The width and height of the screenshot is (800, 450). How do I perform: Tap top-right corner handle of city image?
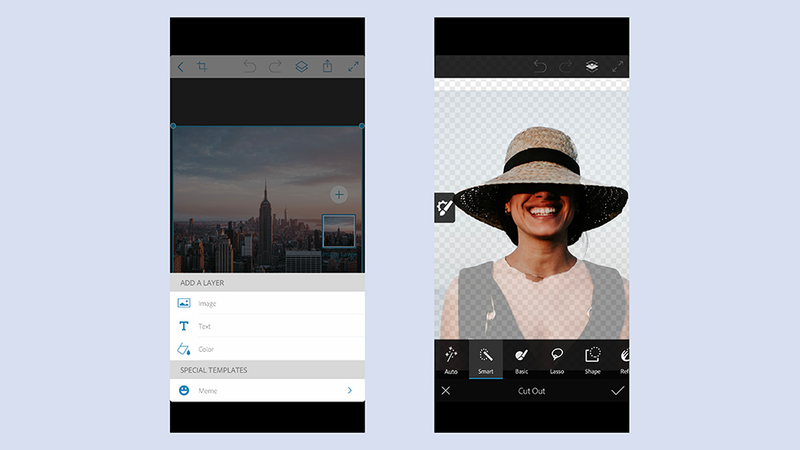pos(362,126)
